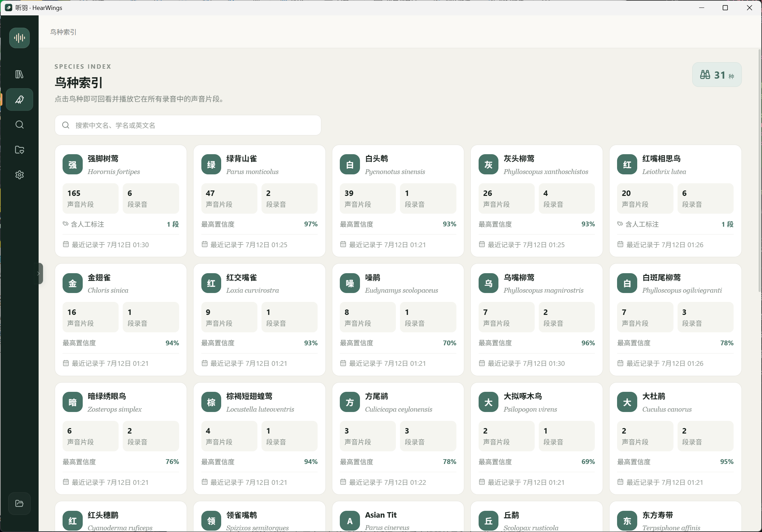The height and width of the screenshot is (532, 762).
Task: Open the 大杜鹃 species card avatar
Action: click(627, 402)
